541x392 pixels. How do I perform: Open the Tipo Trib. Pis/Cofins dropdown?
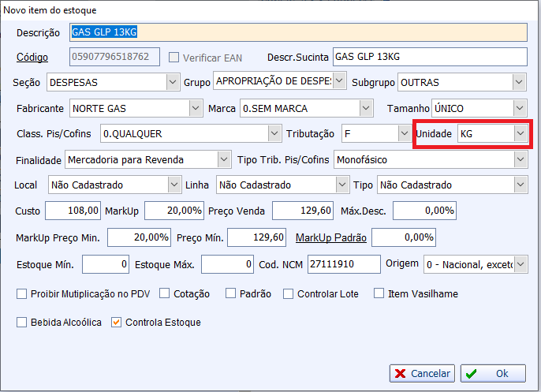pyautogui.click(x=520, y=159)
